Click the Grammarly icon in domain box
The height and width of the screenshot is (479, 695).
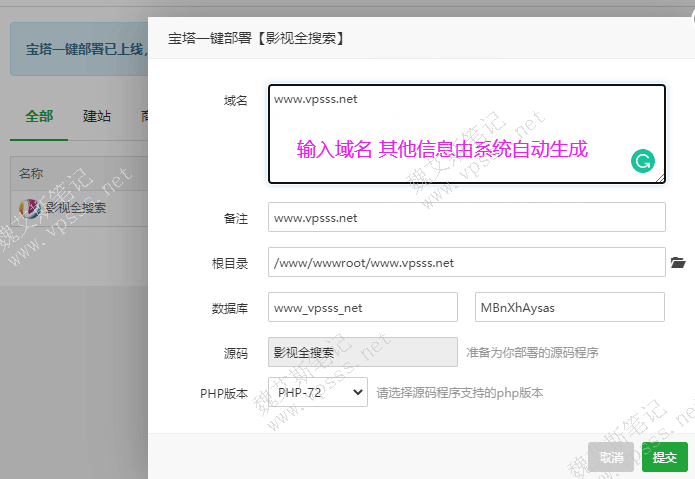(643, 161)
